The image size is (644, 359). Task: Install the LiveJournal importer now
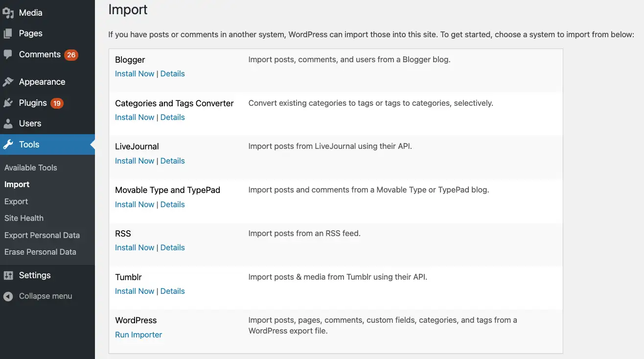point(135,161)
